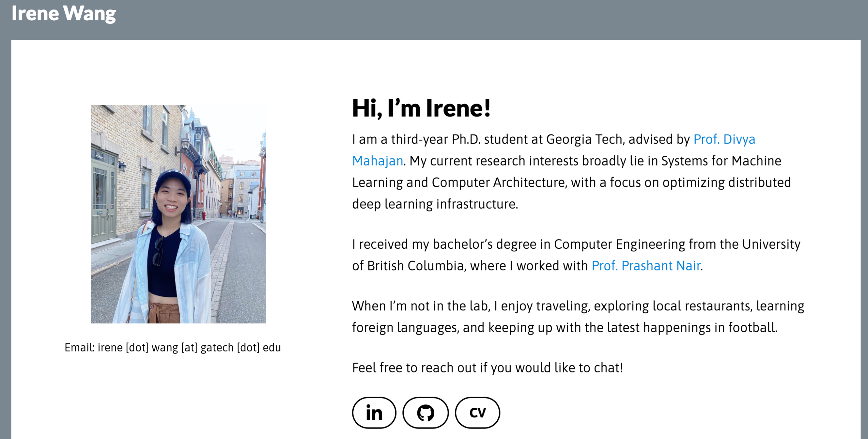The width and height of the screenshot is (868, 439).
Task: Click Irene's profile photo
Action: click(178, 214)
